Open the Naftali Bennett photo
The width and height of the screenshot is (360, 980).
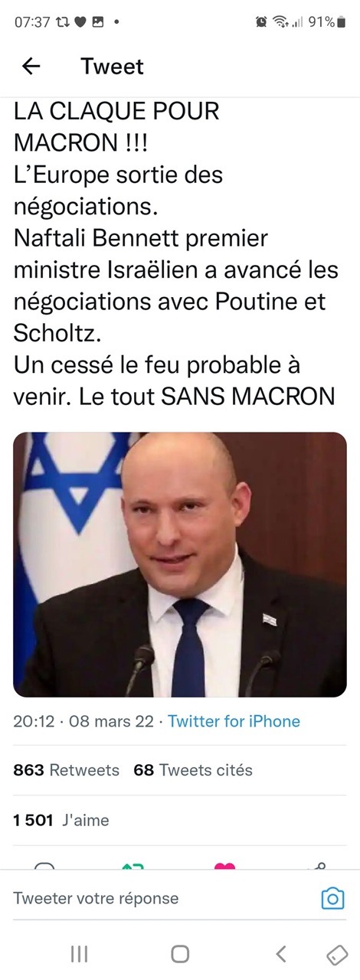180,564
